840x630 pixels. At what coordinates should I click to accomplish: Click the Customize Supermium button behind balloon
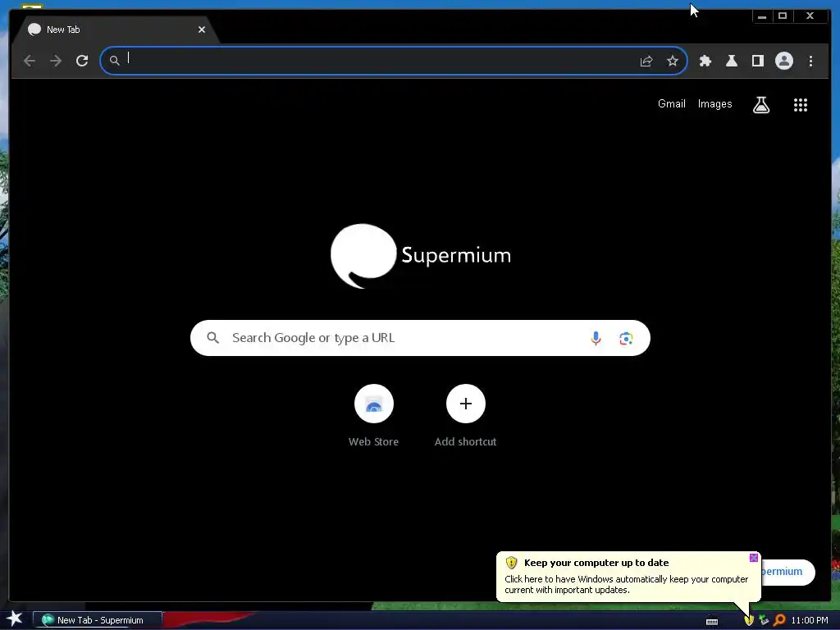(787, 572)
